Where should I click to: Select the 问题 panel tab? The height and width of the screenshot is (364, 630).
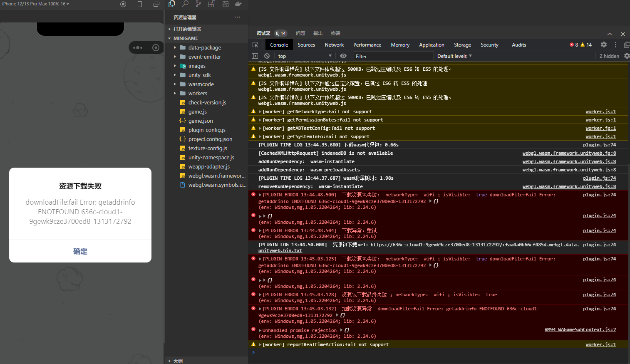coord(300,33)
